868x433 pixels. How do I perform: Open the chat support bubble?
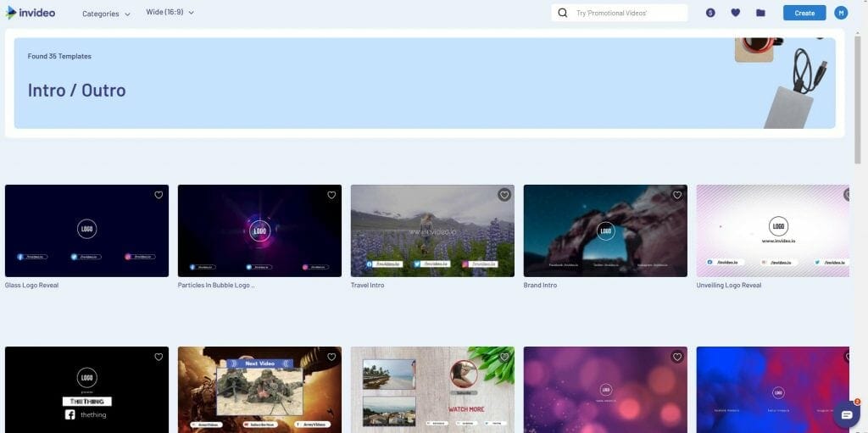coord(847,414)
